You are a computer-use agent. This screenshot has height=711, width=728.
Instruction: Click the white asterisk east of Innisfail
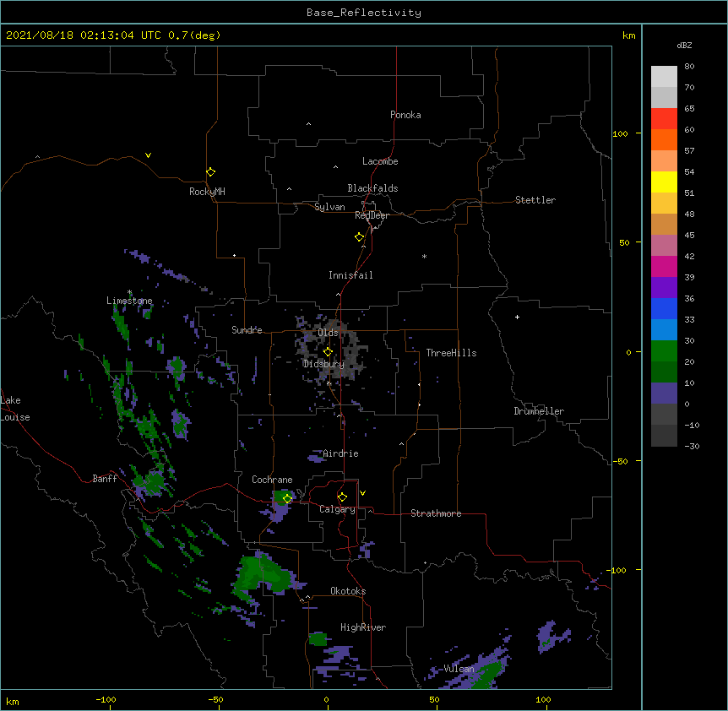coord(424,256)
